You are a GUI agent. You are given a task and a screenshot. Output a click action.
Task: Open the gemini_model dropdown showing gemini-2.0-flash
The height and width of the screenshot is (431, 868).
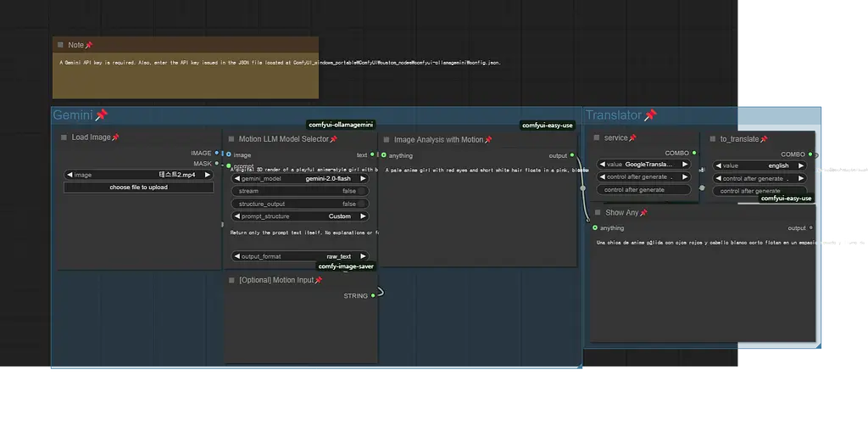click(x=299, y=178)
